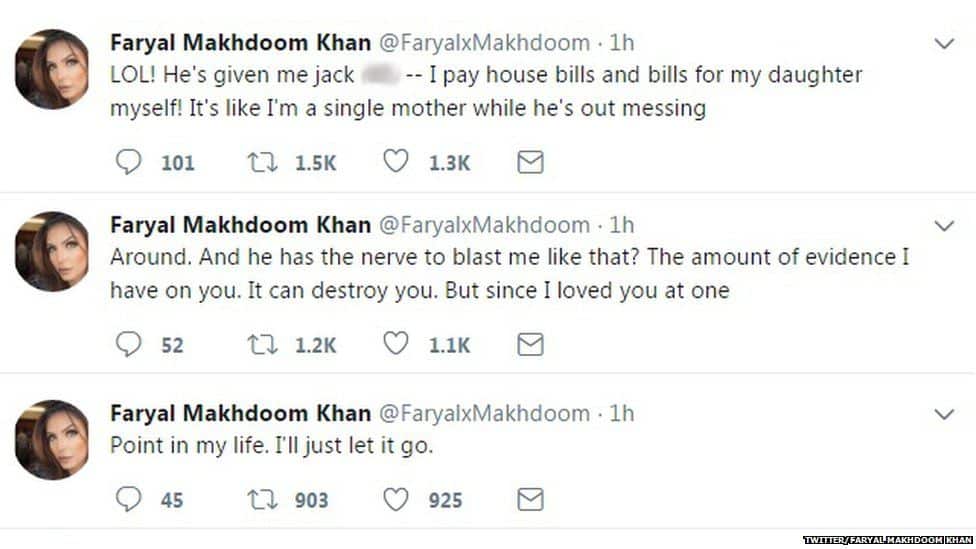View the first tweet's profile avatar

(52, 69)
